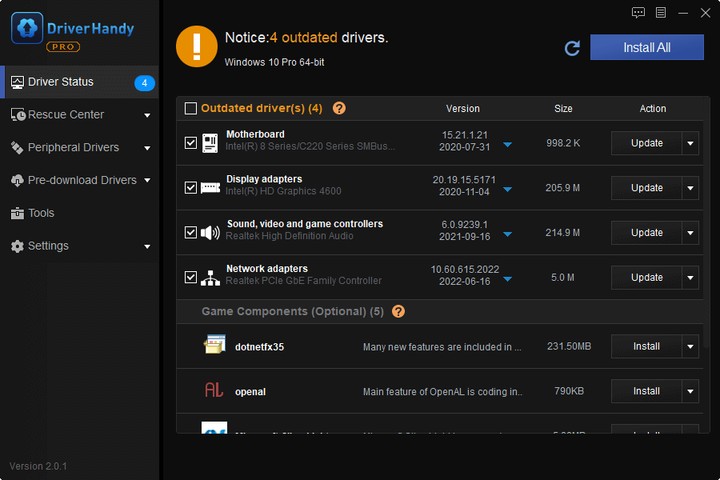Click the dotnetfx35 package icon
This screenshot has height=480, width=720.
(214, 344)
